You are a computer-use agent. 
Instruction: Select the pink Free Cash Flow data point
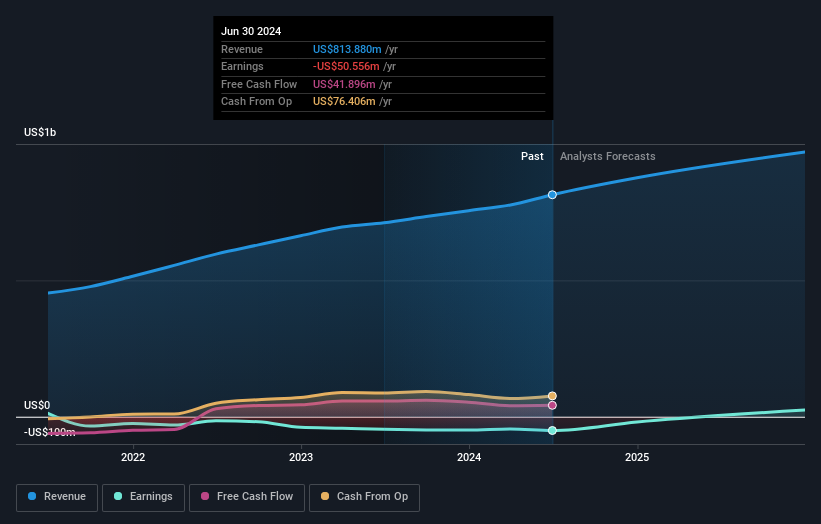point(552,405)
